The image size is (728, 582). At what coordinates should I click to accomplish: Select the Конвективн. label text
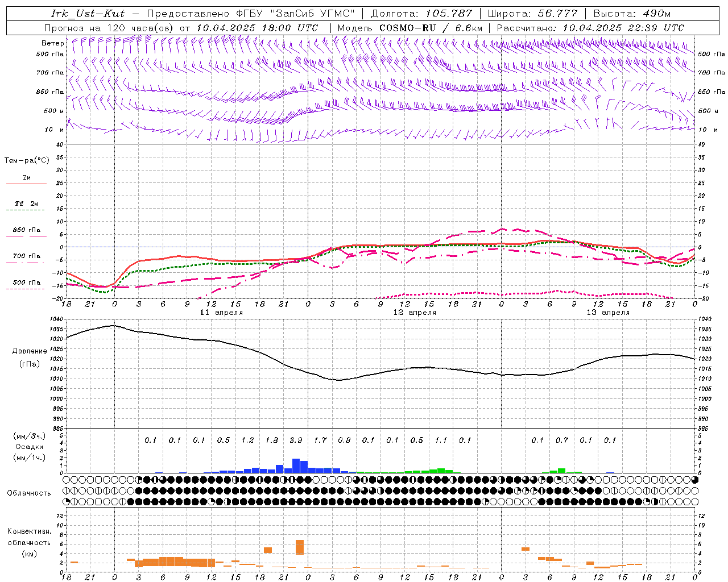pos(29,531)
